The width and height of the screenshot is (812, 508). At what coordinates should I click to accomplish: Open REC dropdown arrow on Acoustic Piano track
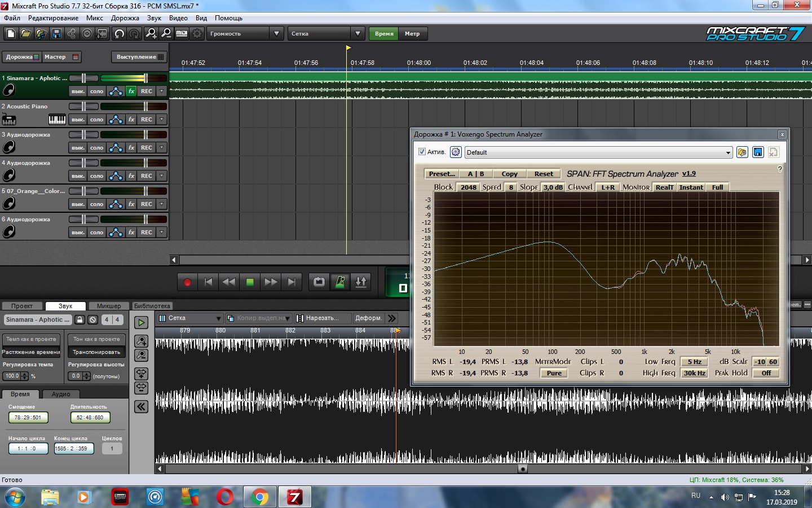162,119
